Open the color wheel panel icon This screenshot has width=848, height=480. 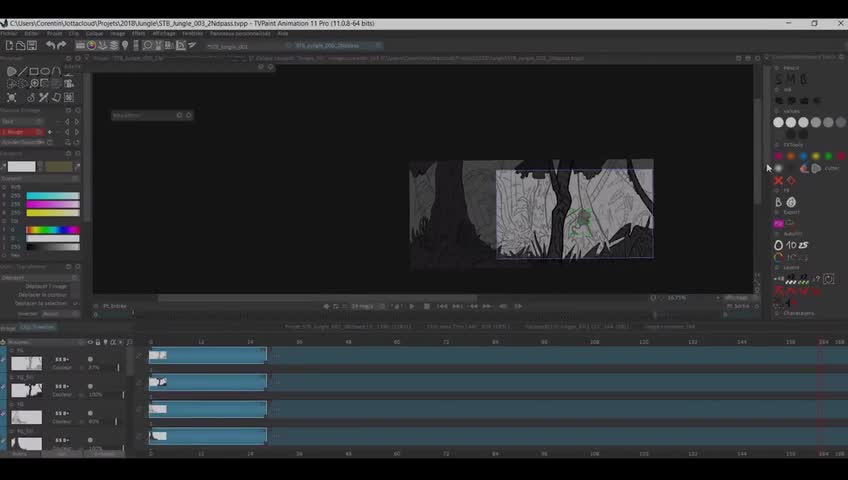pos(91,45)
